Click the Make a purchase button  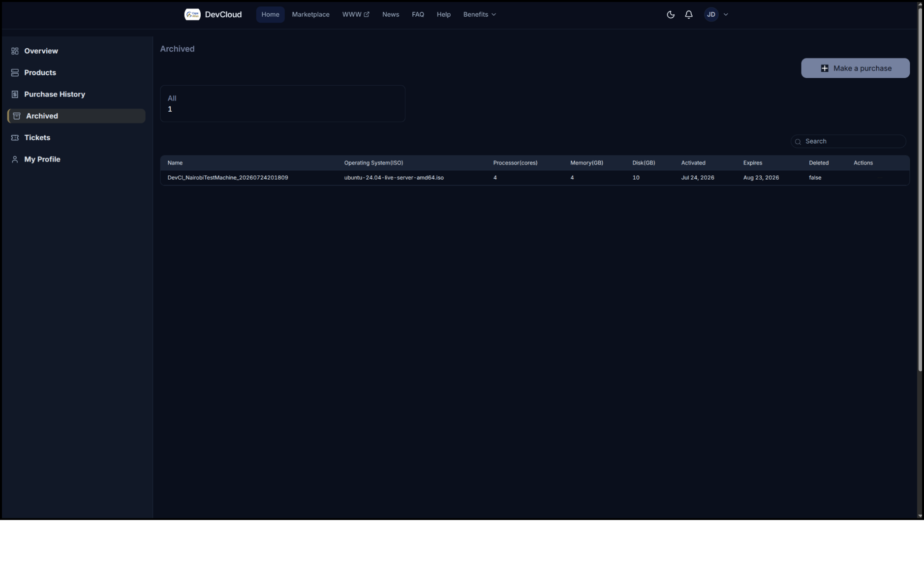(855, 68)
